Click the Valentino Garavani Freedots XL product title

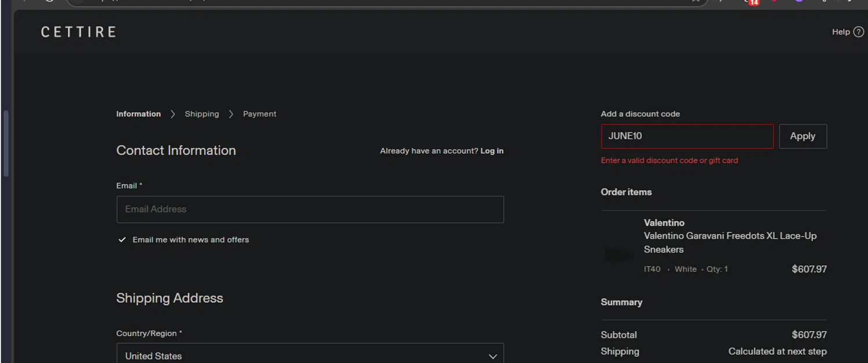[x=730, y=243]
